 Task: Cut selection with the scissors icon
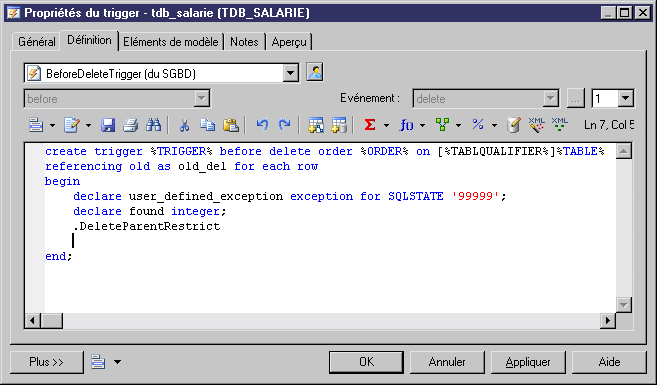coord(184,125)
